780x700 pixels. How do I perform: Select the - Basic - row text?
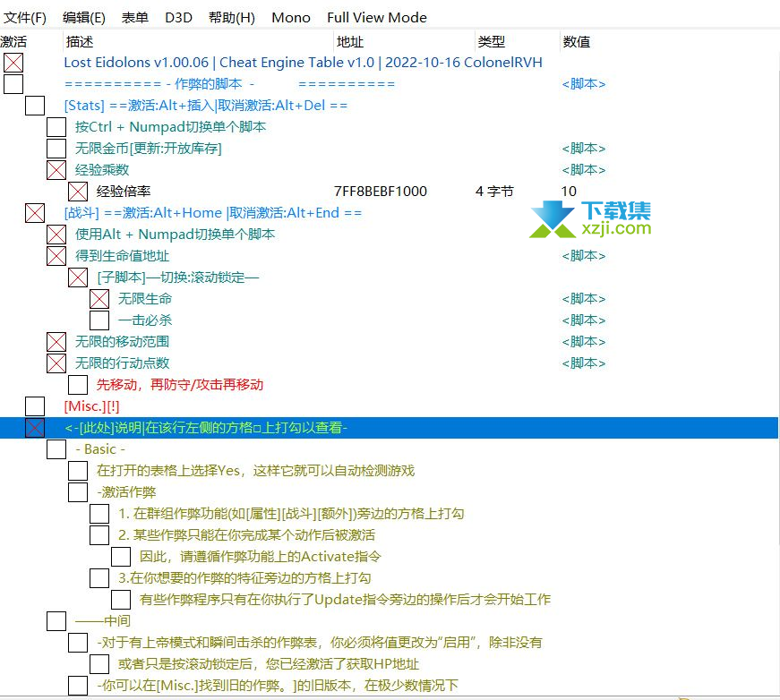tap(100, 449)
